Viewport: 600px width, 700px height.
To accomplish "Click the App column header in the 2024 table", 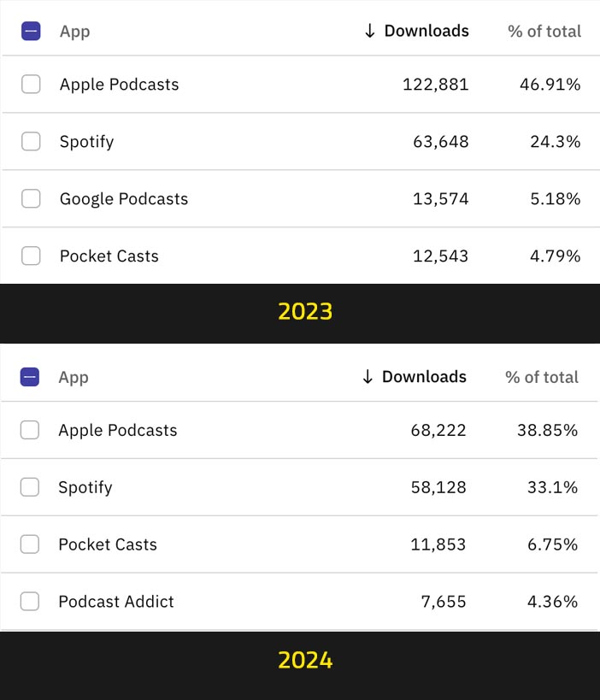I will pyautogui.click(x=74, y=377).
